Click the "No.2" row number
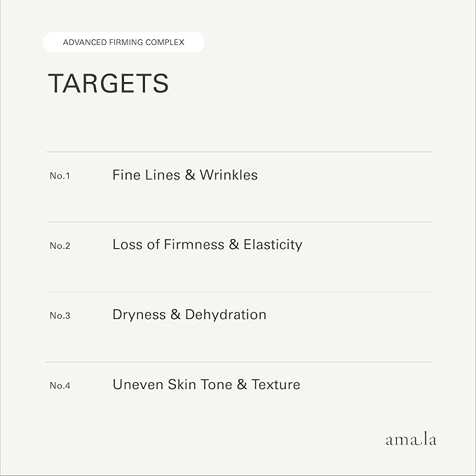This screenshot has width=476, height=476. point(60,246)
